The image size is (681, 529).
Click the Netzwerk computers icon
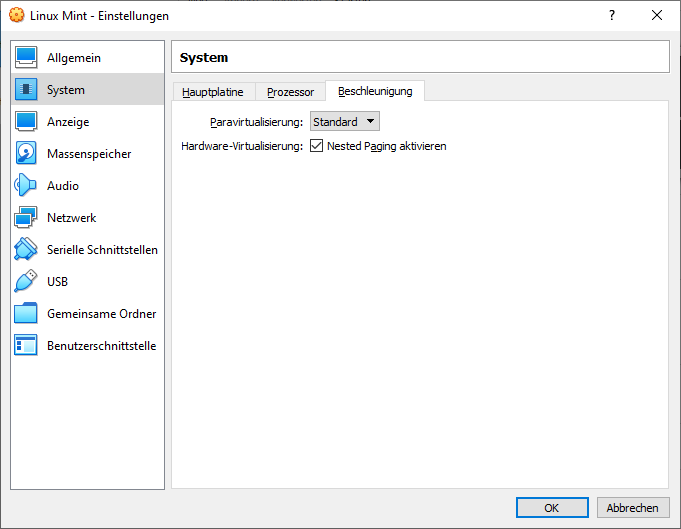[x=26, y=217]
